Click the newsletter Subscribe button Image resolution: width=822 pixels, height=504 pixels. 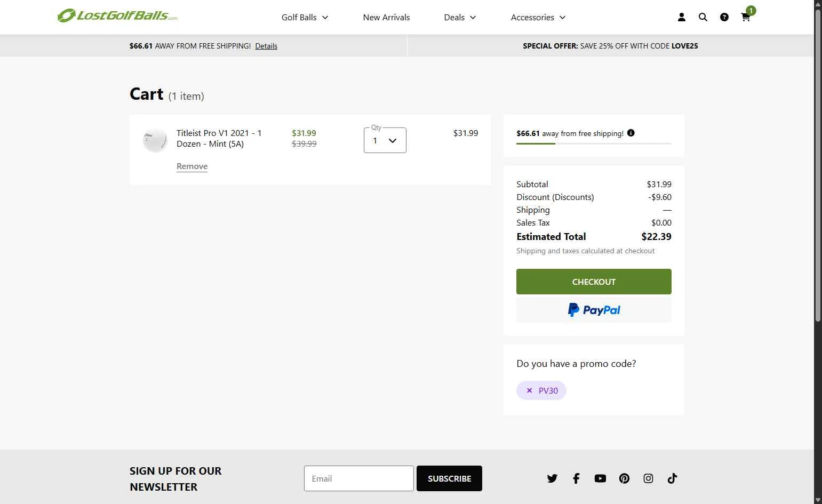[449, 478]
